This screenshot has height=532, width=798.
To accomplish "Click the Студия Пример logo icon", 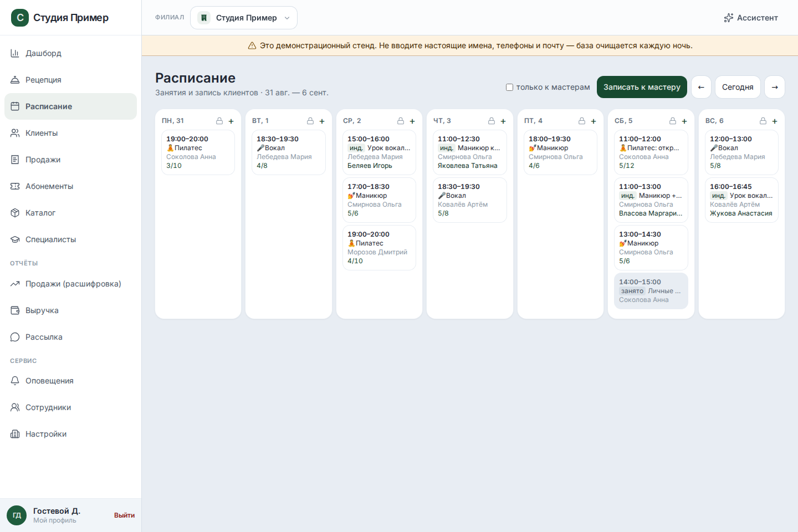I will [20, 18].
